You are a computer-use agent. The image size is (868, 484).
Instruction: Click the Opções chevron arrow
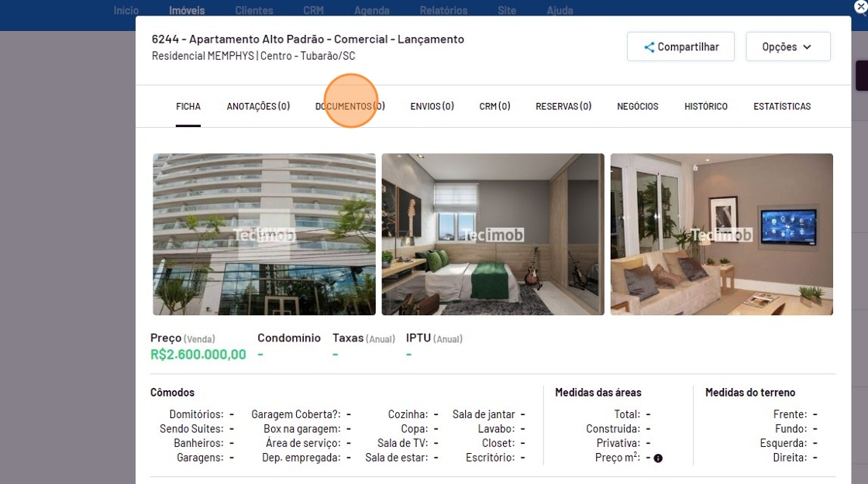[807, 47]
